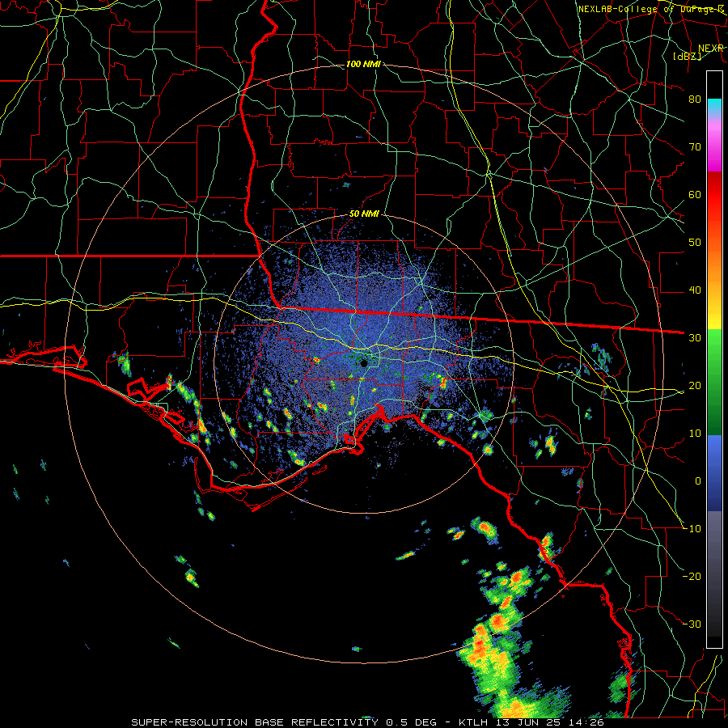Click the 50 NMI range ring label
Image resolution: width=728 pixels, height=728 pixels.
(364, 214)
